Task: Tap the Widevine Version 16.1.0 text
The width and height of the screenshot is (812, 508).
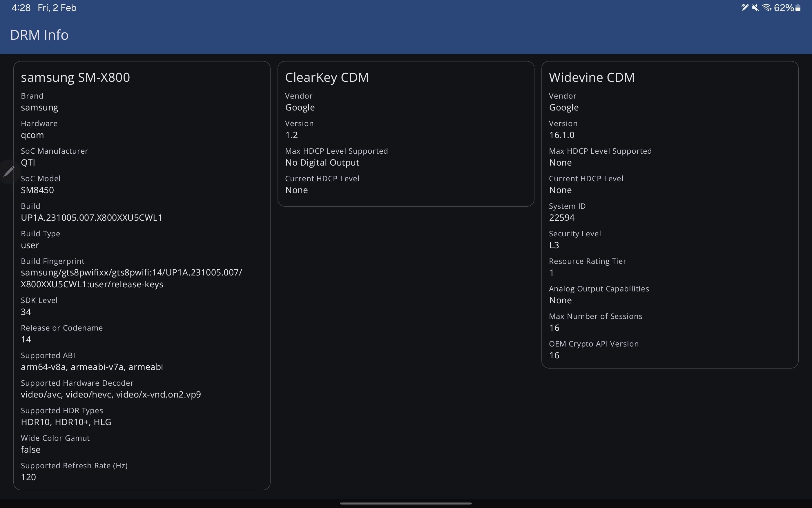Action: pyautogui.click(x=561, y=135)
